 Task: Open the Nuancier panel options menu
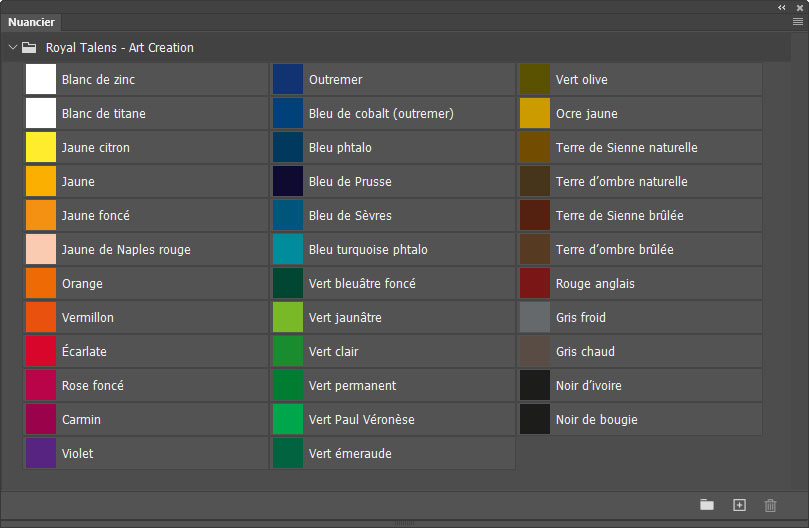[x=797, y=21]
